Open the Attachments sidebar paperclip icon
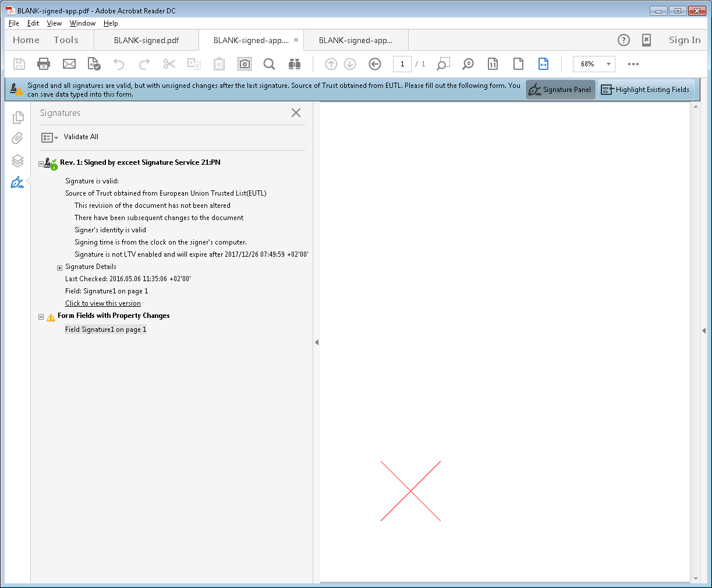This screenshot has height=588, width=712. click(18, 138)
